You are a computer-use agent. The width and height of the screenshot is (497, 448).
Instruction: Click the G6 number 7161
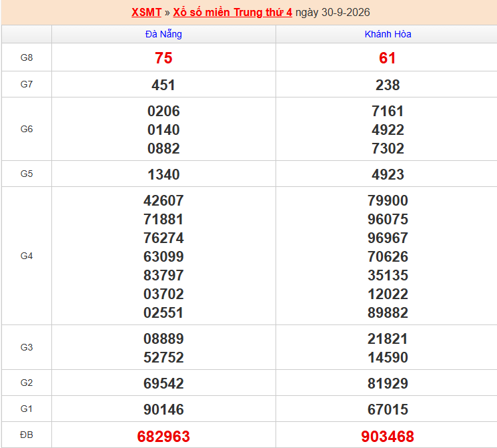pyautogui.click(x=388, y=111)
